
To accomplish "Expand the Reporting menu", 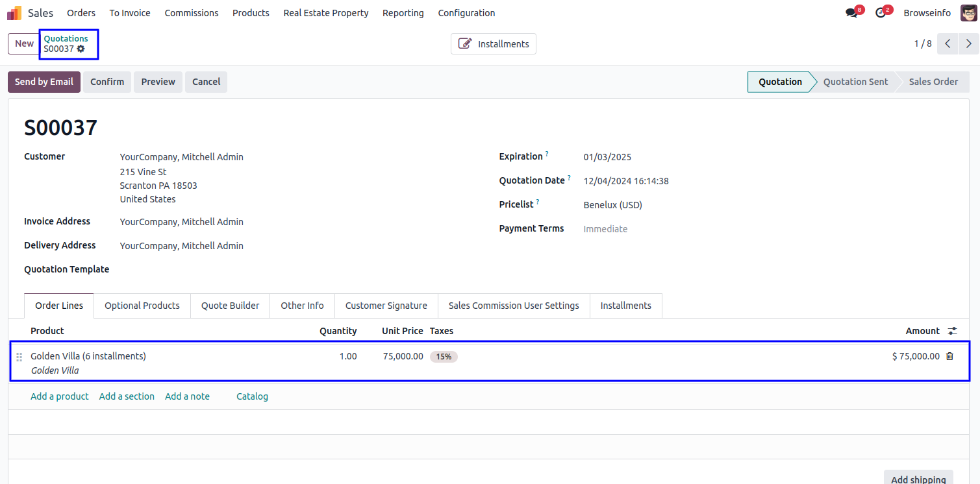I will point(403,13).
